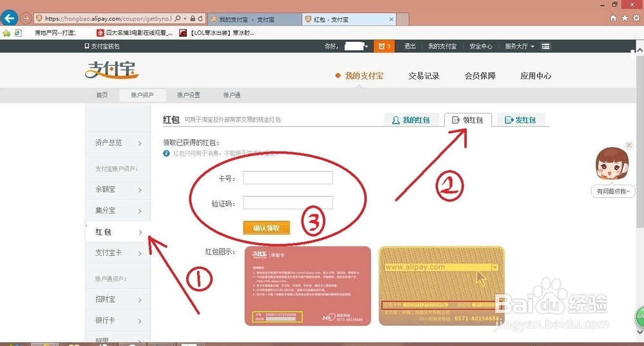Image resolution: width=644 pixels, height=346 pixels.
Task: Go to 我的支付宝 main navigation
Action: 364,76
